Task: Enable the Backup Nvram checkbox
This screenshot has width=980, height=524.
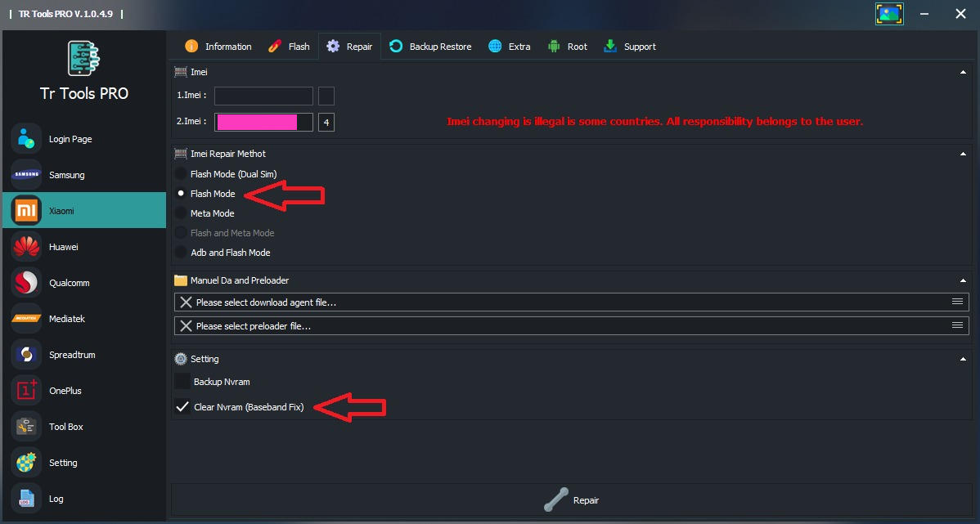Action: click(x=182, y=382)
